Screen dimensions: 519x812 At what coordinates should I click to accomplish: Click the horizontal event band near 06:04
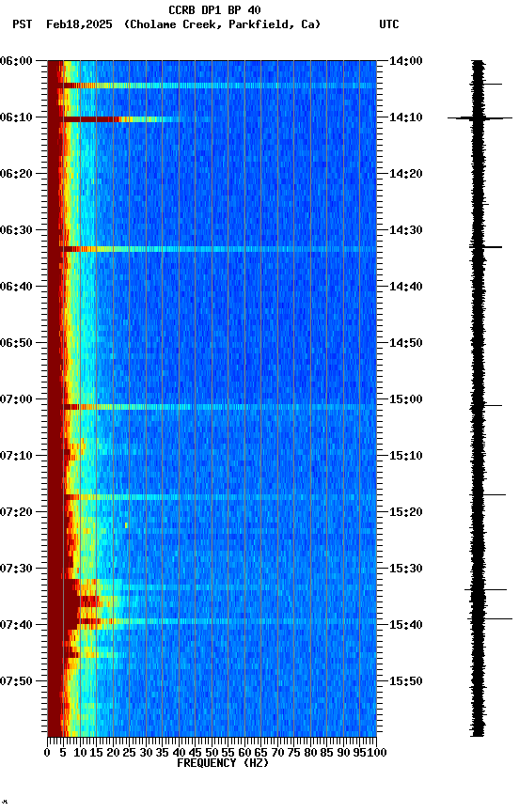(219, 86)
